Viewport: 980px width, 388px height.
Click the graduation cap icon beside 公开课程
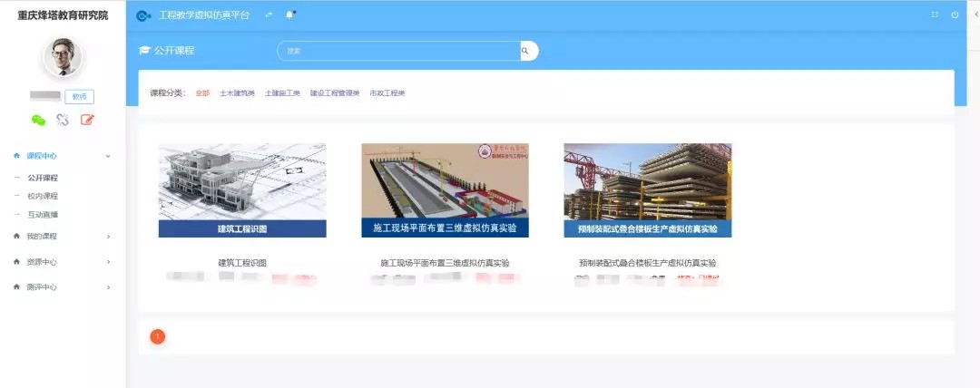[144, 51]
